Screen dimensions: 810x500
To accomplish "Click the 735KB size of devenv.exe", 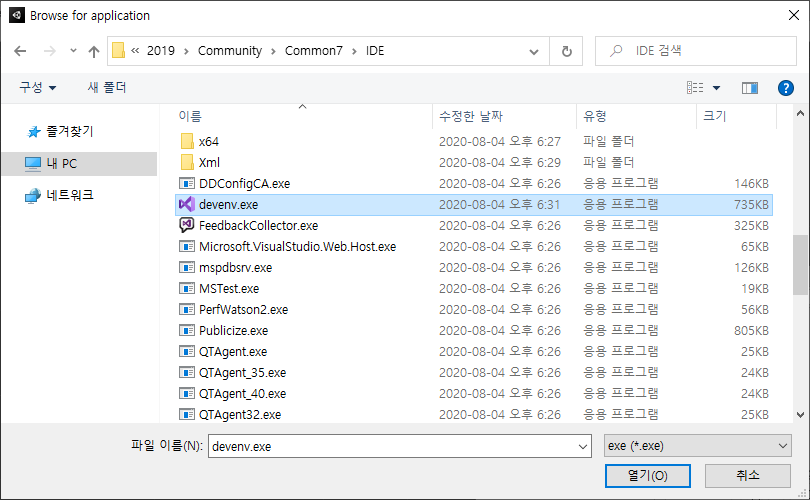I will click(751, 205).
